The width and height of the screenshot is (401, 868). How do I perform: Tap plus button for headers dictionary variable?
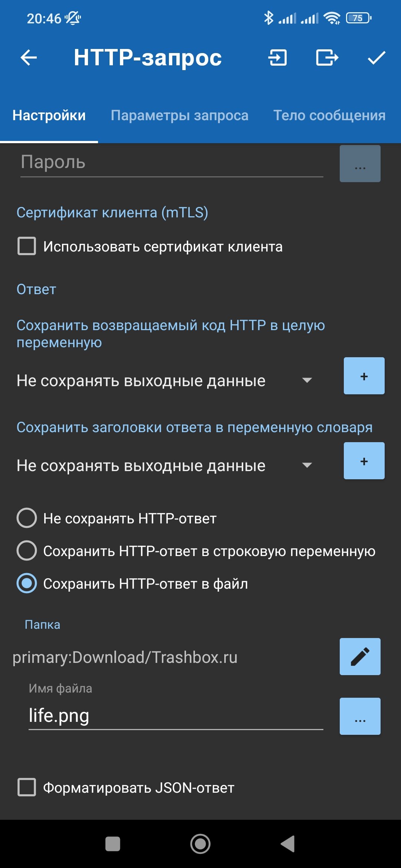click(364, 461)
